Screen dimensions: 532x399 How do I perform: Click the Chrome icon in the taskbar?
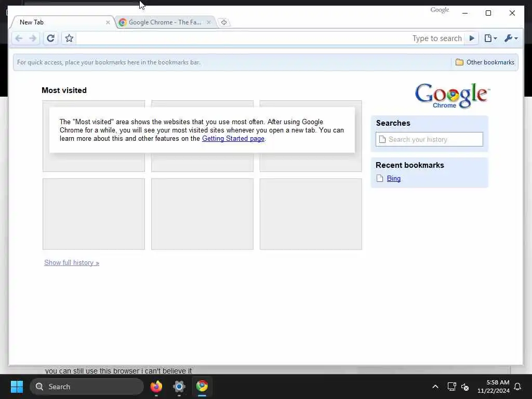click(x=202, y=387)
